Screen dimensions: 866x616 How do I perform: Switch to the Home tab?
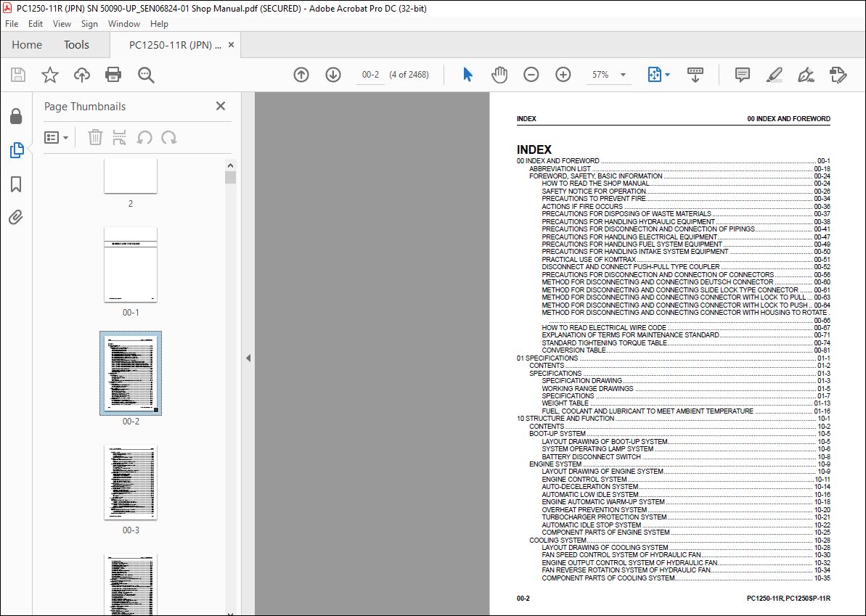[27, 45]
